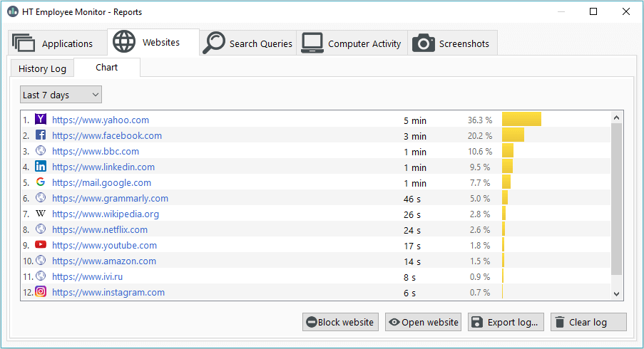Click the laptop icon of Computer Activity
This screenshot has width=644, height=349.
(312, 43)
